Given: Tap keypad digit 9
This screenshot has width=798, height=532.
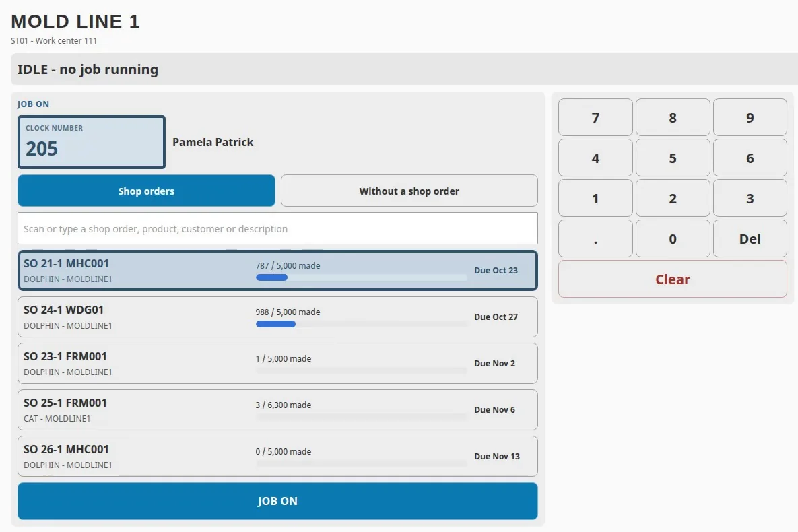Looking at the screenshot, I should (750, 118).
